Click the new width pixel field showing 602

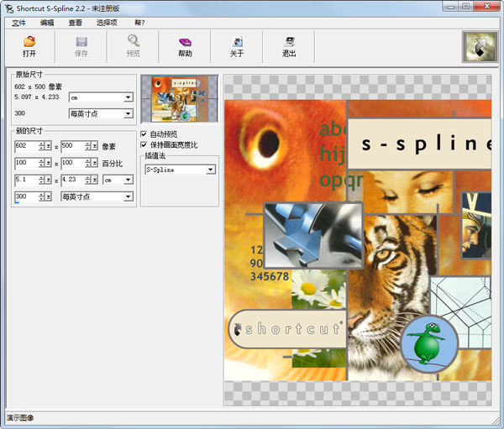[x=25, y=146]
